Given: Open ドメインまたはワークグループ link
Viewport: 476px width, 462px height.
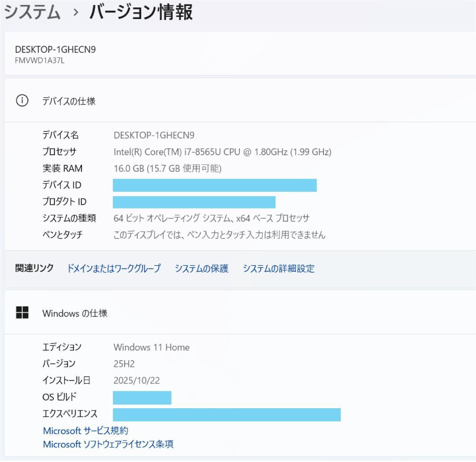Looking at the screenshot, I should [x=114, y=268].
